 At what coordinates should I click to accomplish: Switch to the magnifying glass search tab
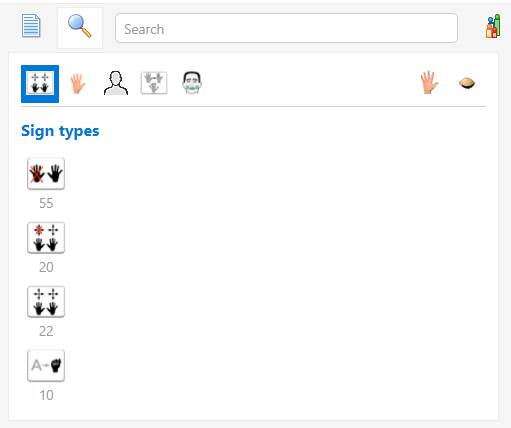click(x=80, y=28)
